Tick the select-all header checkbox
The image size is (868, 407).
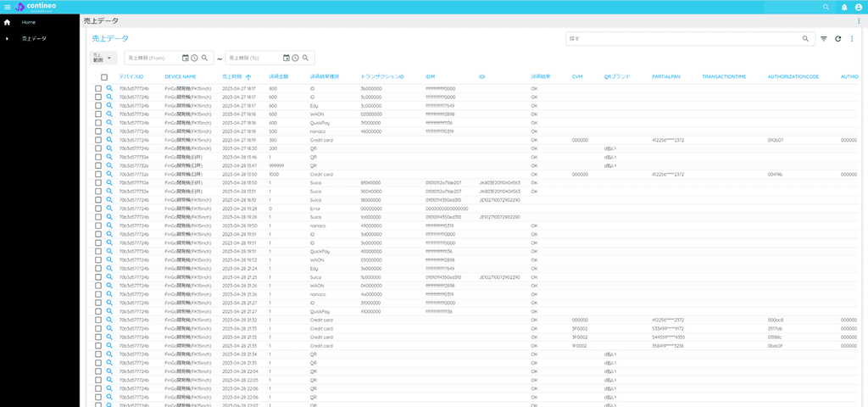click(x=104, y=77)
